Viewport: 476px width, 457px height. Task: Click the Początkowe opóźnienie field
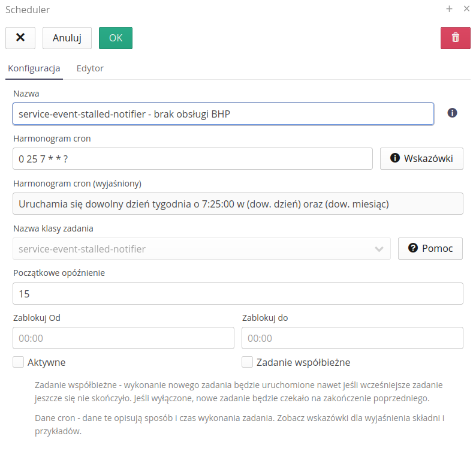tap(237, 294)
